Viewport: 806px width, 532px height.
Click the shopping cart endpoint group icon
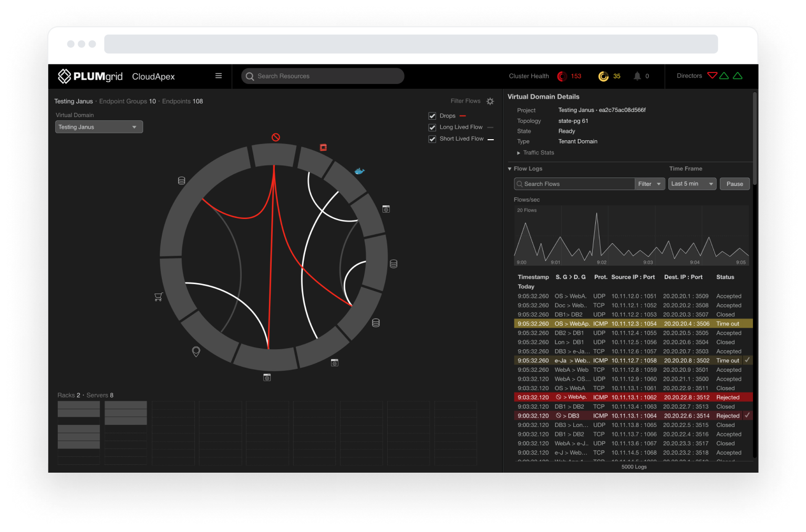pyautogui.click(x=159, y=297)
